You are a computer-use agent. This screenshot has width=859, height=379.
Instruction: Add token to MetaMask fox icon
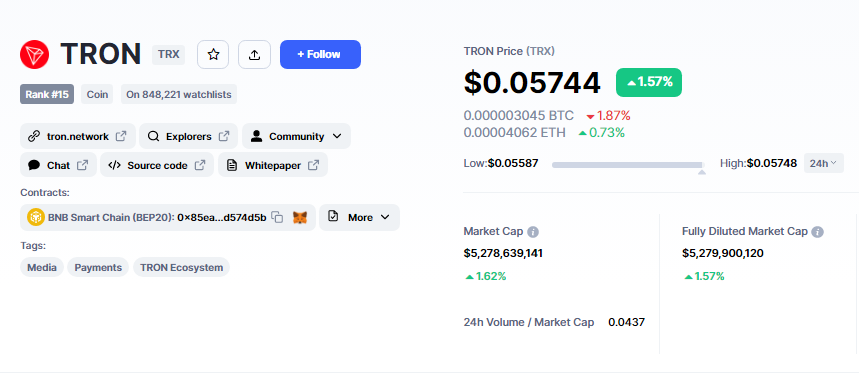[300, 217]
